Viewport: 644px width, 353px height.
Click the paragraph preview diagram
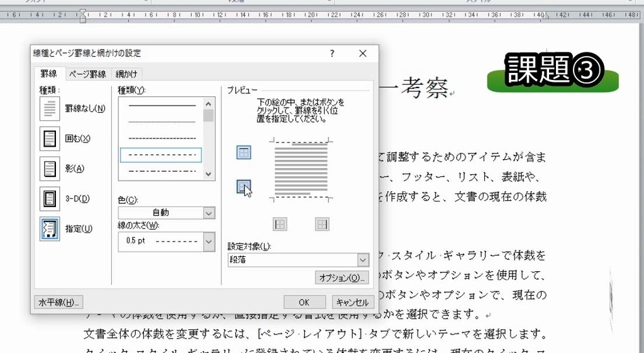pyautogui.click(x=301, y=169)
